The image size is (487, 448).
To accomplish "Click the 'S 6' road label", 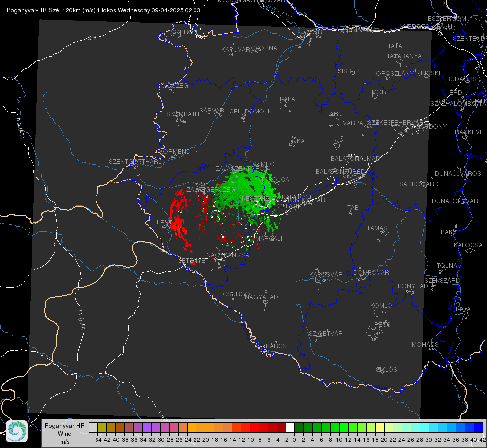I will click(92, 38).
